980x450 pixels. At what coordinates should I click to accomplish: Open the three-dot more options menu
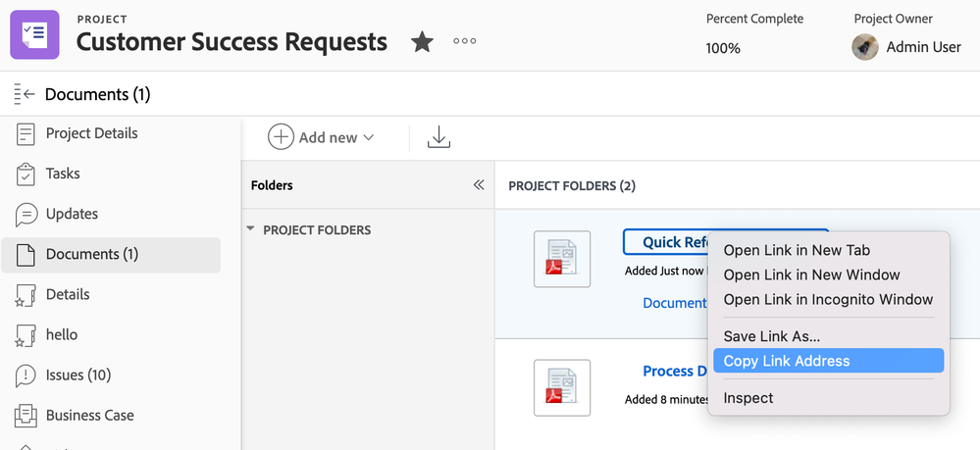(x=464, y=42)
